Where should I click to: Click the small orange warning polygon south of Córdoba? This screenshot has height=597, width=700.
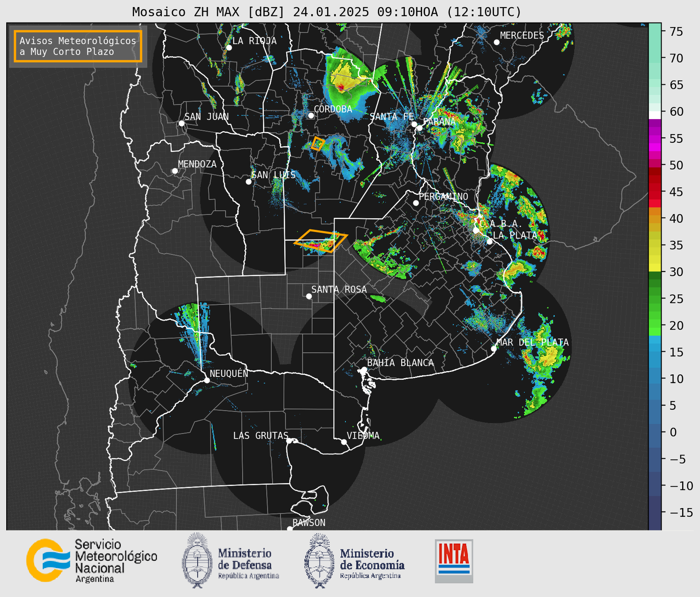[318, 144]
